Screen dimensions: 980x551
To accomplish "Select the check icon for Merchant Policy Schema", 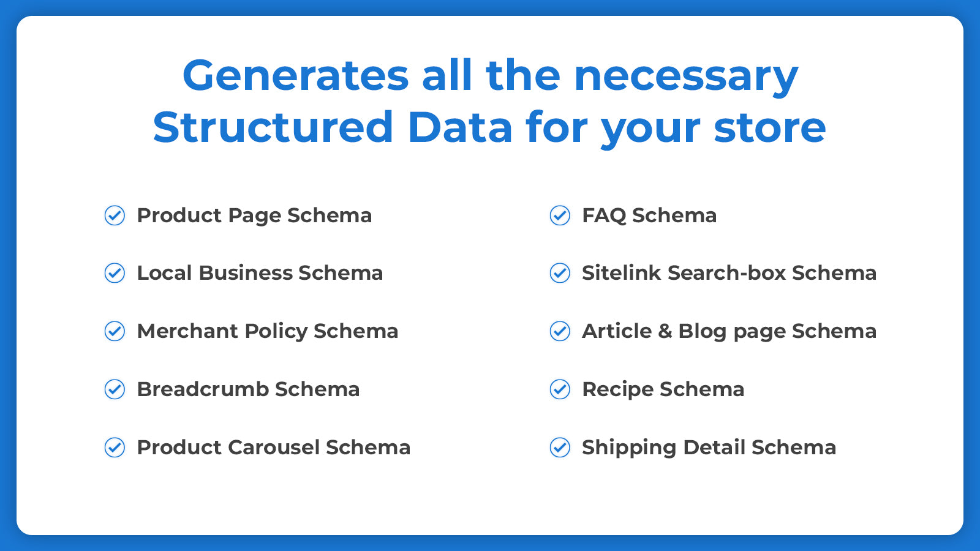I will [115, 331].
